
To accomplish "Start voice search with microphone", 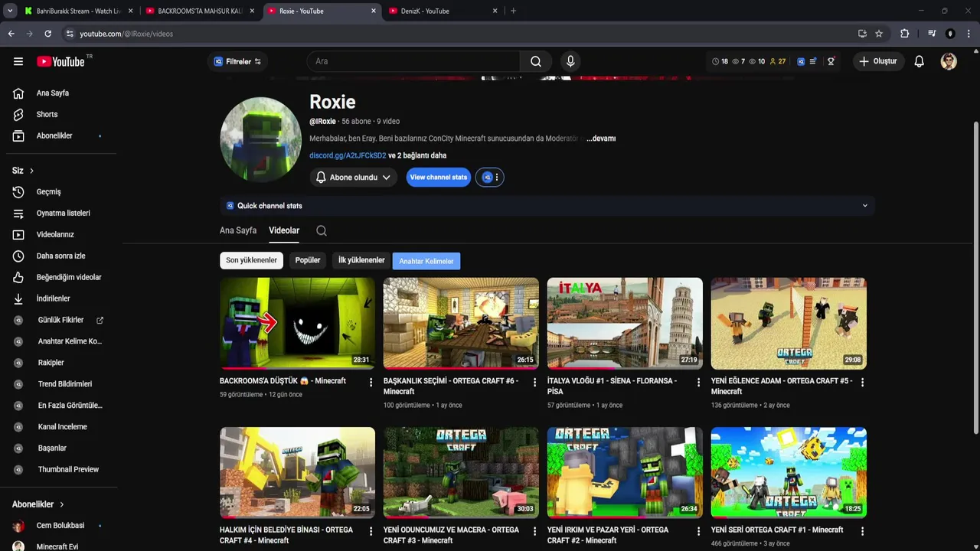I will pos(569,61).
